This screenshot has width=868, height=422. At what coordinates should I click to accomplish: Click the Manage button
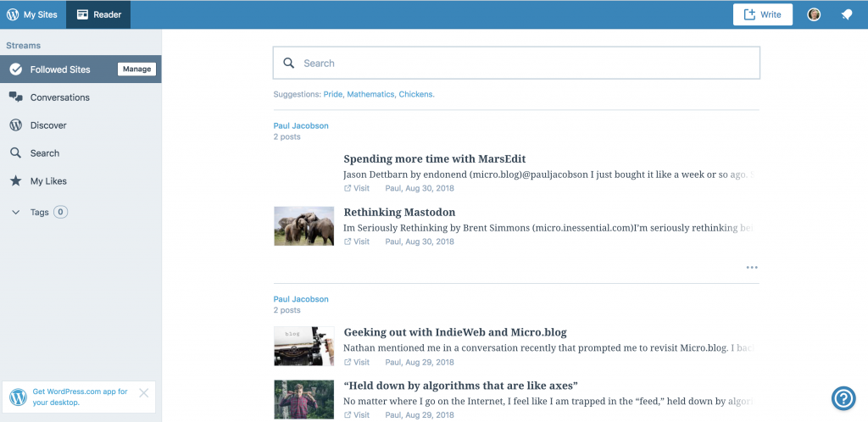click(x=136, y=69)
